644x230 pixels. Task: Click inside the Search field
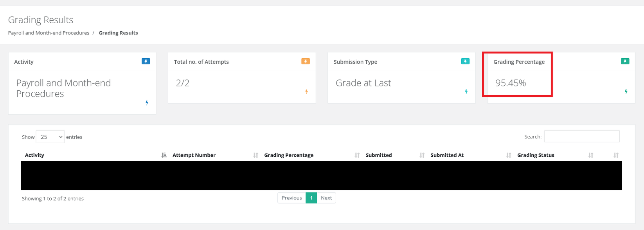click(582, 136)
